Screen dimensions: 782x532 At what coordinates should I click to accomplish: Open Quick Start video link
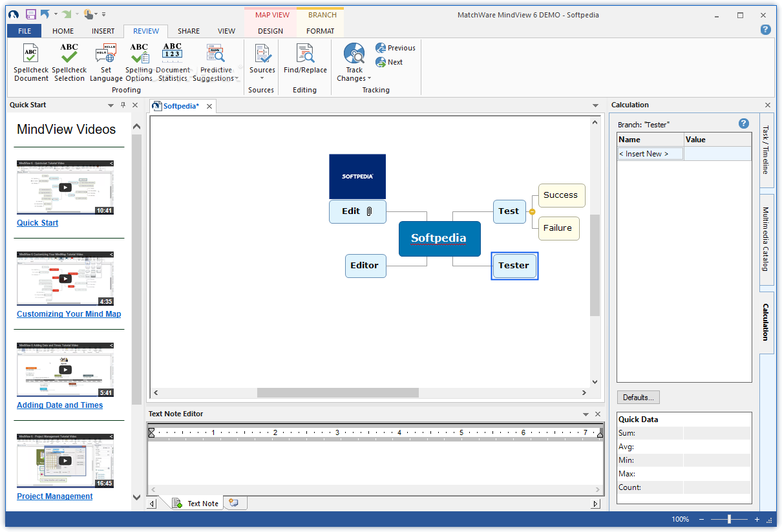37,223
